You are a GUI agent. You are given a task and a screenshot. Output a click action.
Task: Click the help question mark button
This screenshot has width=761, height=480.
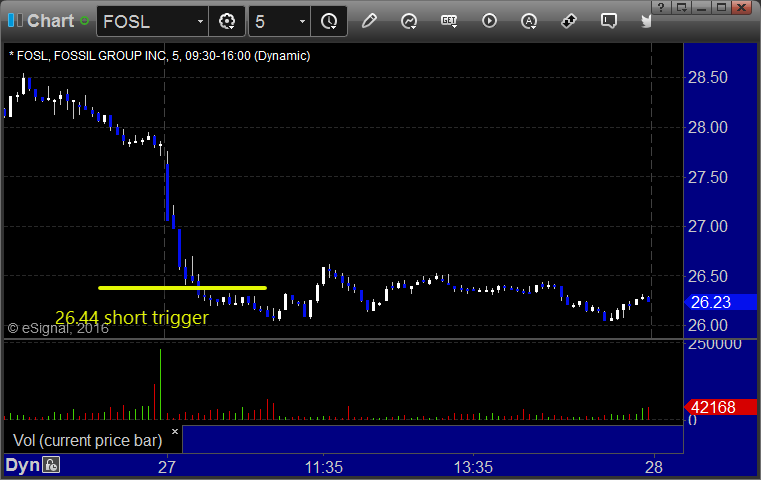pos(661,7)
